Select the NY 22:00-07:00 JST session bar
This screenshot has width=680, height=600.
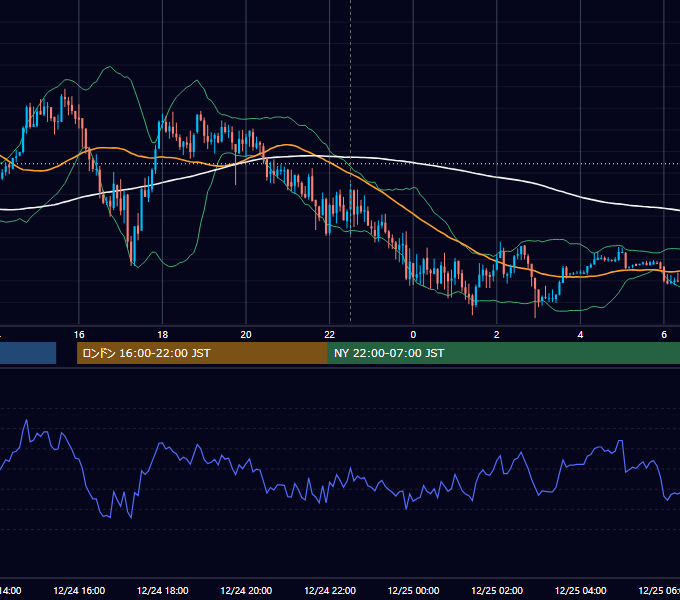(503, 353)
